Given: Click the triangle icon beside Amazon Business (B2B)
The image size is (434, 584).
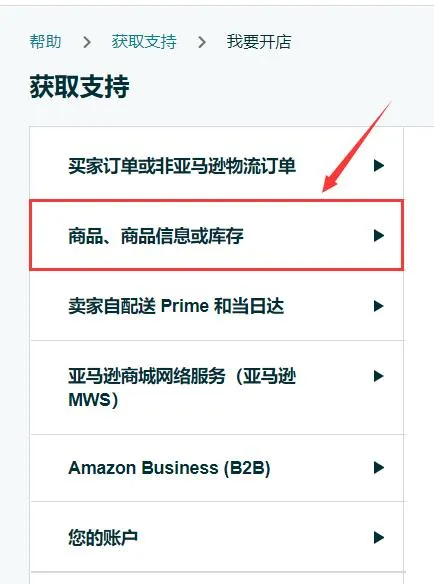Looking at the screenshot, I should (378, 467).
